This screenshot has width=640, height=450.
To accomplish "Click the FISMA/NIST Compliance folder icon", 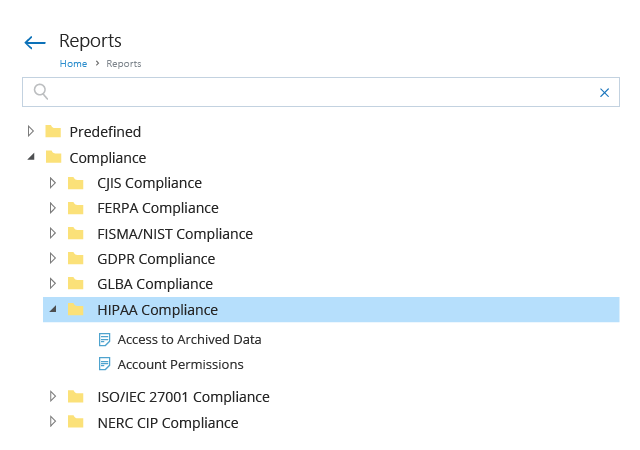I will click(76, 233).
